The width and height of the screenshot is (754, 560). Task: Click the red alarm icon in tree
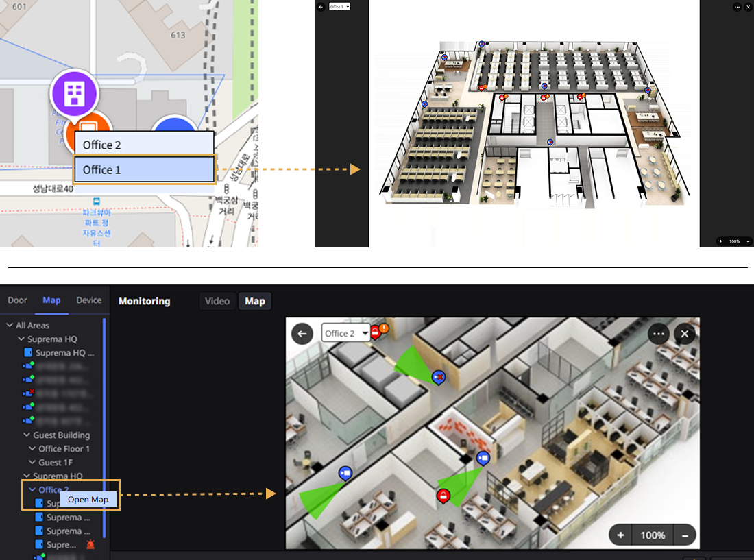pyautogui.click(x=90, y=545)
